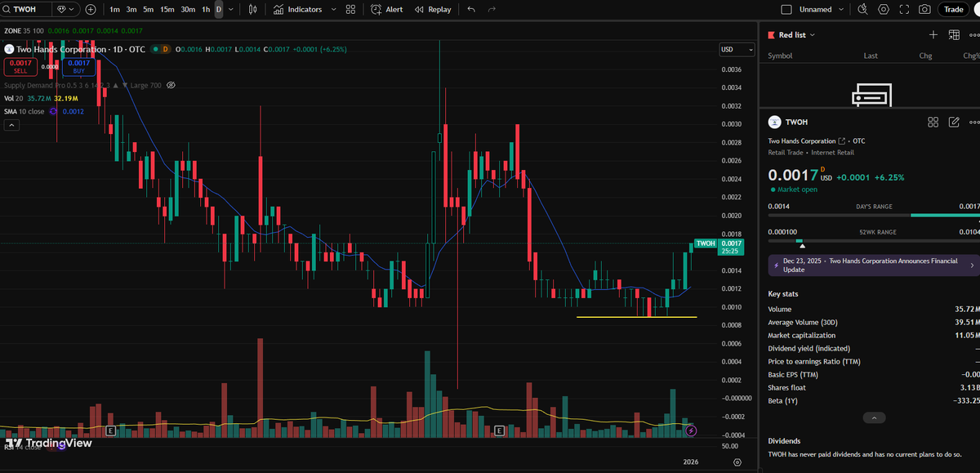
Task: Sort watchlist by Last column
Action: pyautogui.click(x=871, y=56)
